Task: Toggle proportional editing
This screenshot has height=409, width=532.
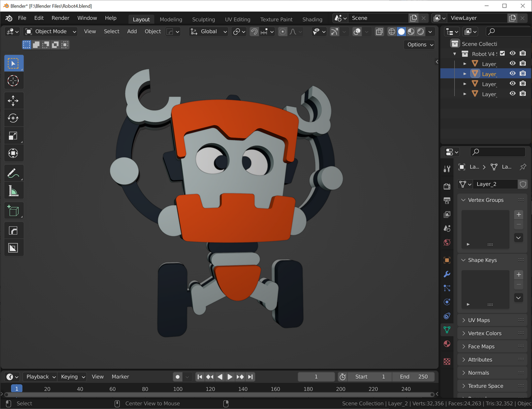Action: 283,32
